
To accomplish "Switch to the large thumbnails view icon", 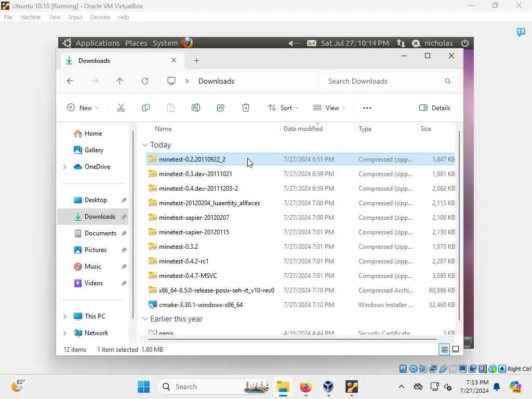I will (456, 349).
